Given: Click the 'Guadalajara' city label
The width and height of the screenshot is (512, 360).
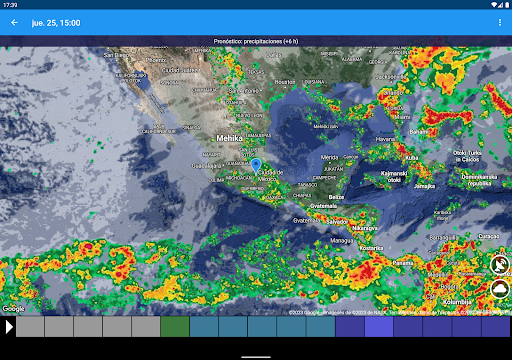Looking at the screenshot, I should [206, 166].
